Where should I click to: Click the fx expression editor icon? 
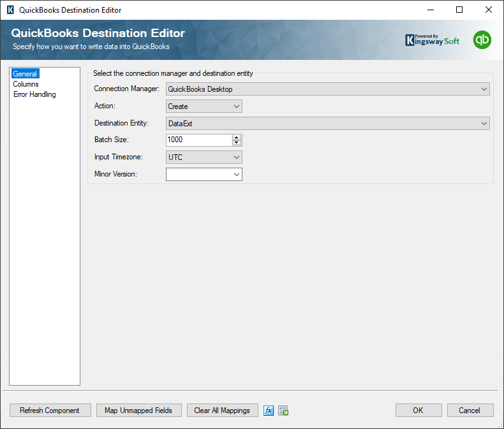[269, 411]
